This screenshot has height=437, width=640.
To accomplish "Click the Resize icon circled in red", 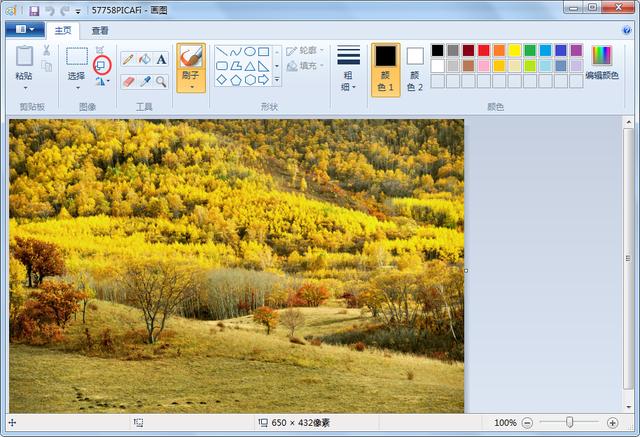I will tap(101, 65).
